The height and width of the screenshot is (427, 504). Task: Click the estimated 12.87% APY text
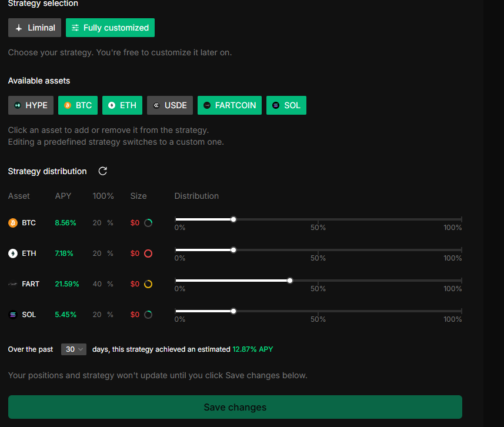click(253, 349)
